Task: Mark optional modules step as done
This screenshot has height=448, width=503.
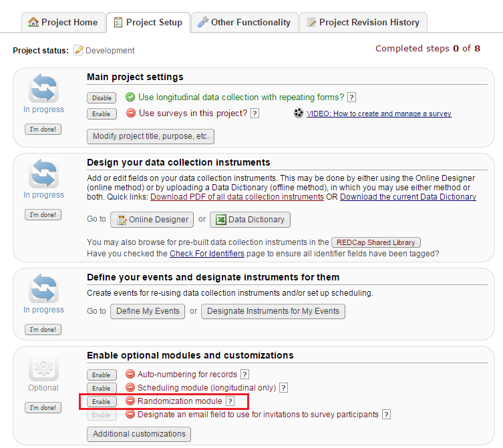Action: click(x=43, y=407)
